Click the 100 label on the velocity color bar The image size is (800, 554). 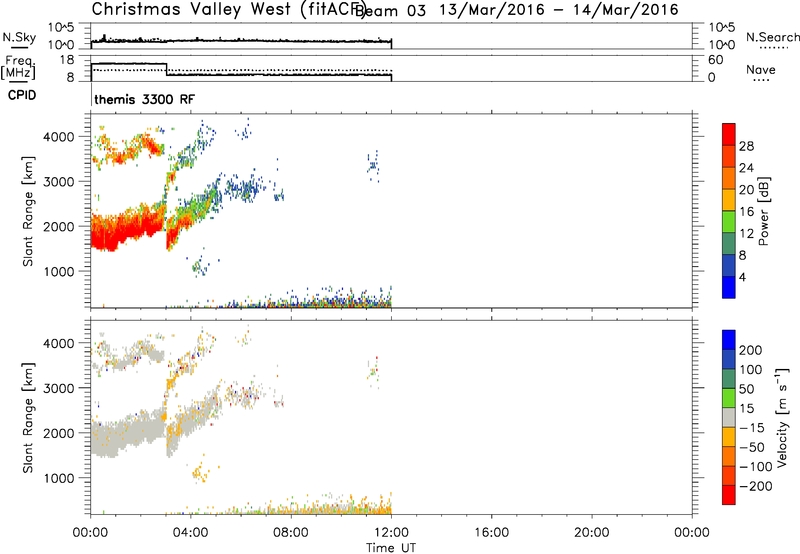[x=751, y=370]
